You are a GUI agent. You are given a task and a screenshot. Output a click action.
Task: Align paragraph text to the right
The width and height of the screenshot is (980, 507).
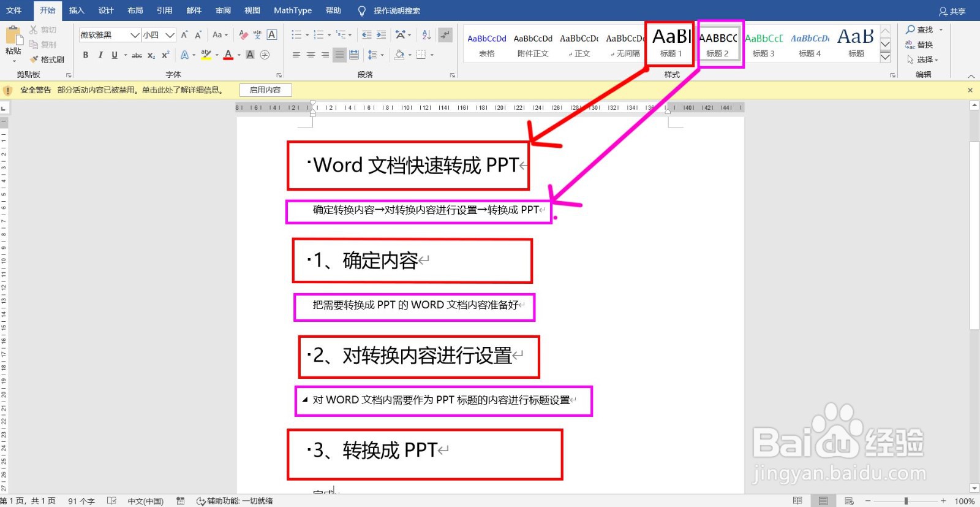(x=325, y=55)
